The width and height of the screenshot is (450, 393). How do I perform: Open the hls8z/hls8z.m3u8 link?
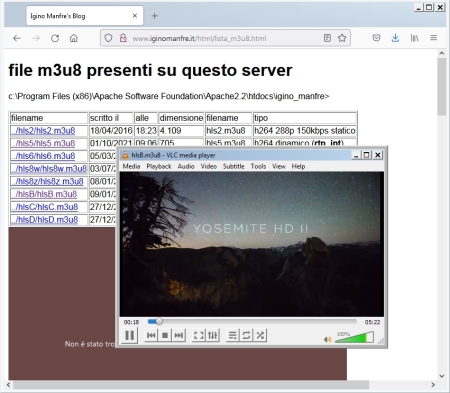point(47,181)
